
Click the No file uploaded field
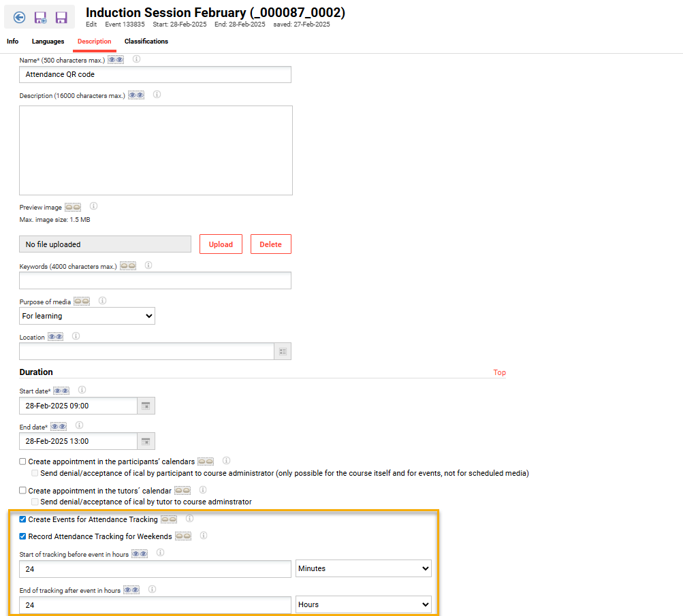tap(105, 244)
